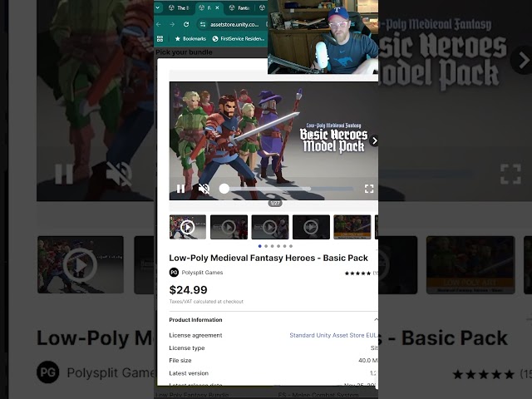The width and height of the screenshot is (532, 399).
Task: Switch to the first Unity tab
Action: (180, 7)
